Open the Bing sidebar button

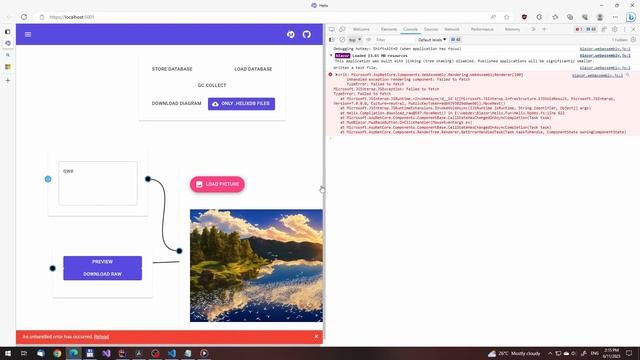coord(631,17)
